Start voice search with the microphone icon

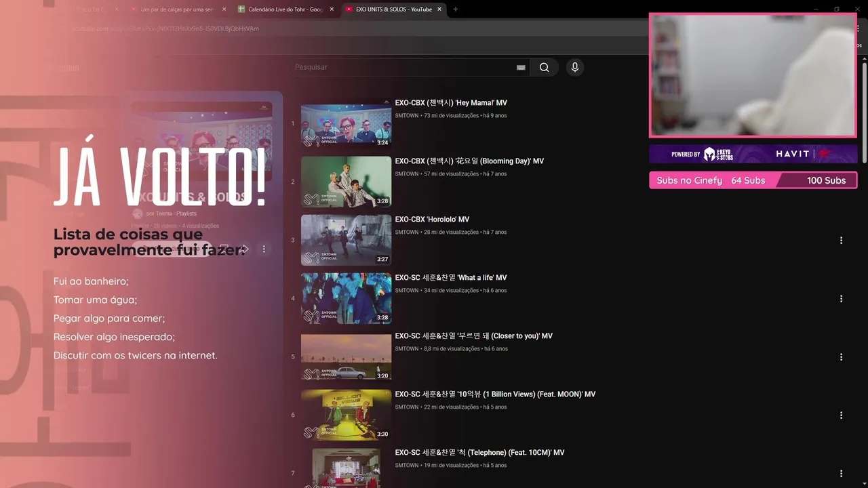(x=574, y=67)
